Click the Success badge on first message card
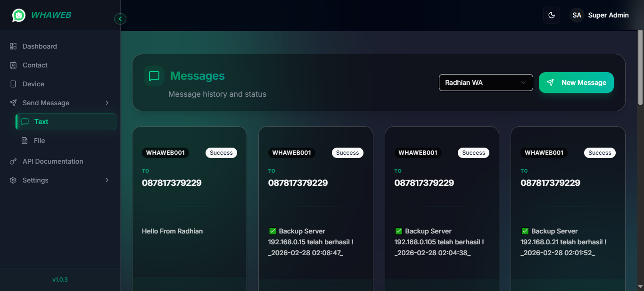The image size is (644, 291). pos(221,152)
